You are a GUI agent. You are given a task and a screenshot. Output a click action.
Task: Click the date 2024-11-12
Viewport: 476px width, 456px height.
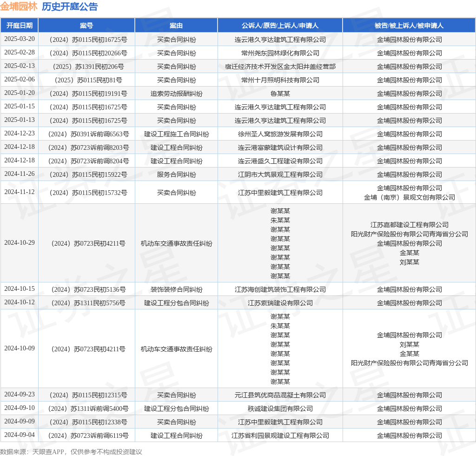(20, 192)
